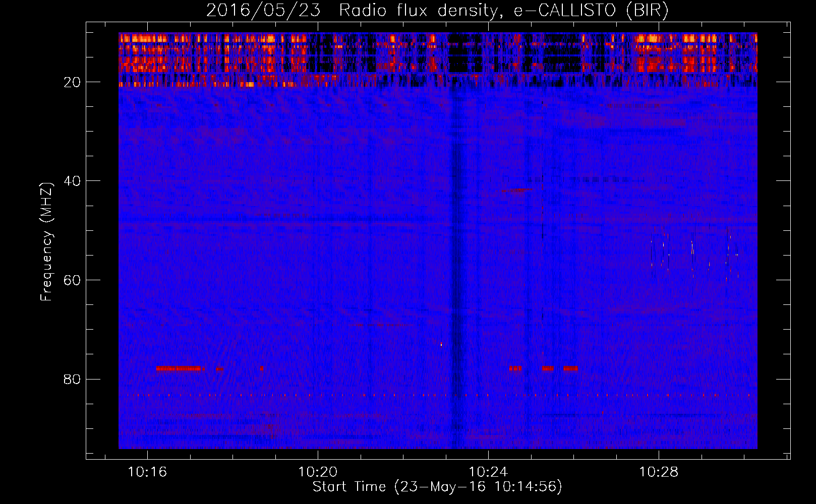Click the frequency tick label 20
The image size is (816, 504).
tap(73, 82)
